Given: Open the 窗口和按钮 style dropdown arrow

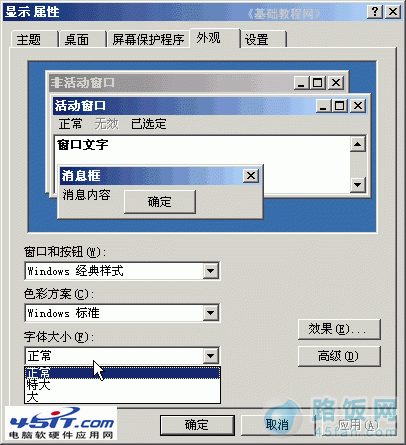Looking at the screenshot, I should [x=210, y=271].
